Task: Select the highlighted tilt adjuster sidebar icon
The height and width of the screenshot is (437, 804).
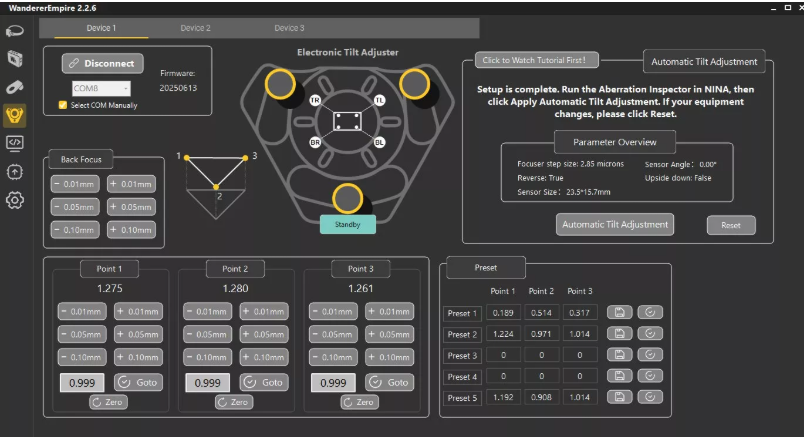Action: point(16,115)
